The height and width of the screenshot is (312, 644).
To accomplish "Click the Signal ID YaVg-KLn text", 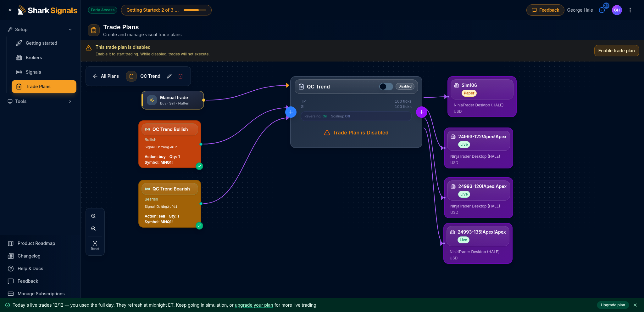I will click(161, 147).
